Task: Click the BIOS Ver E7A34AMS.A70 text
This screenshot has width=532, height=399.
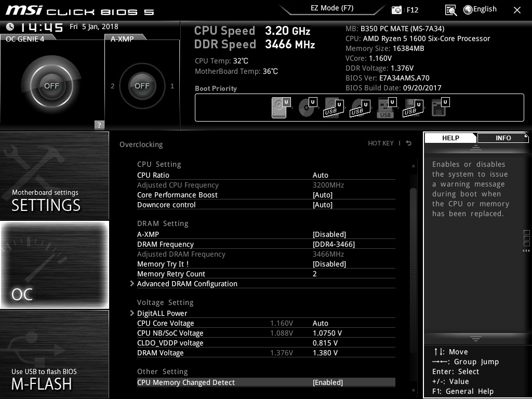Action: [x=388, y=78]
